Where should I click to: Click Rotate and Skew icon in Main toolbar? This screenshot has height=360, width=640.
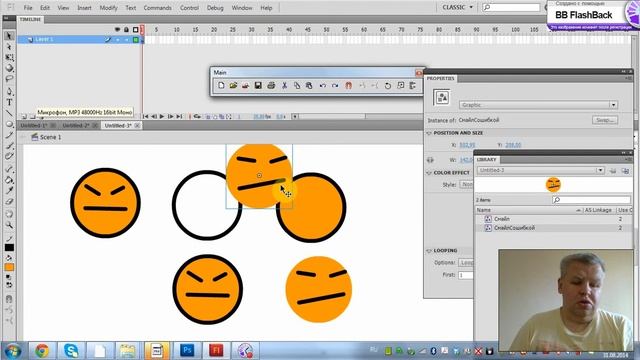pyautogui.click(x=388, y=85)
